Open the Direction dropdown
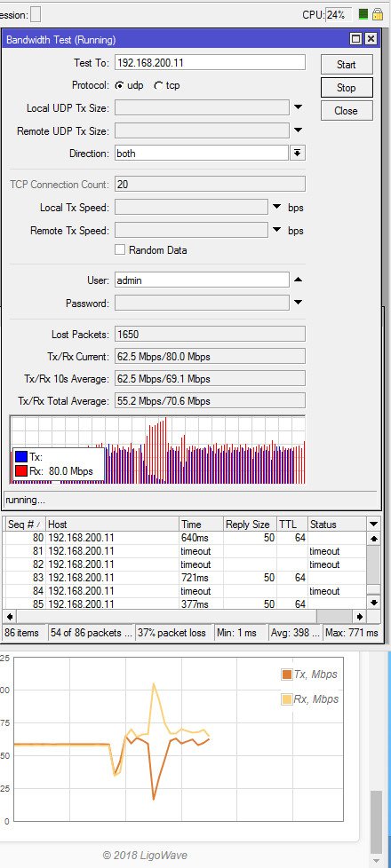Image resolution: width=391 pixels, height=868 pixels. (298, 154)
